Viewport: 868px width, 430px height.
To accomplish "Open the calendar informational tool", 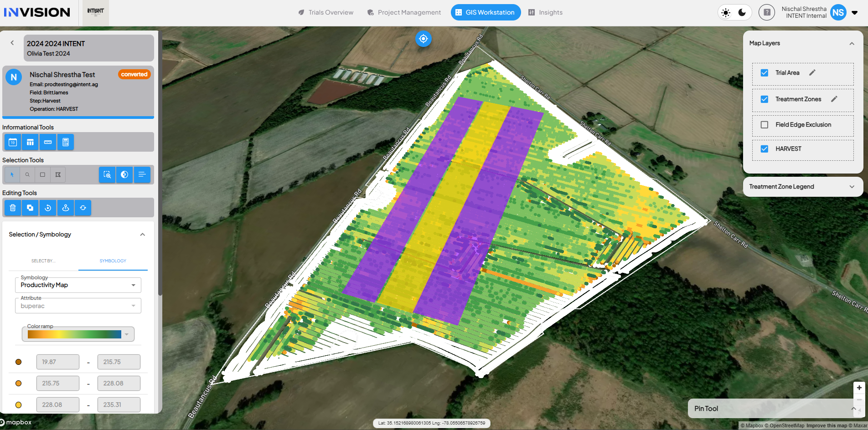I will pos(13,142).
